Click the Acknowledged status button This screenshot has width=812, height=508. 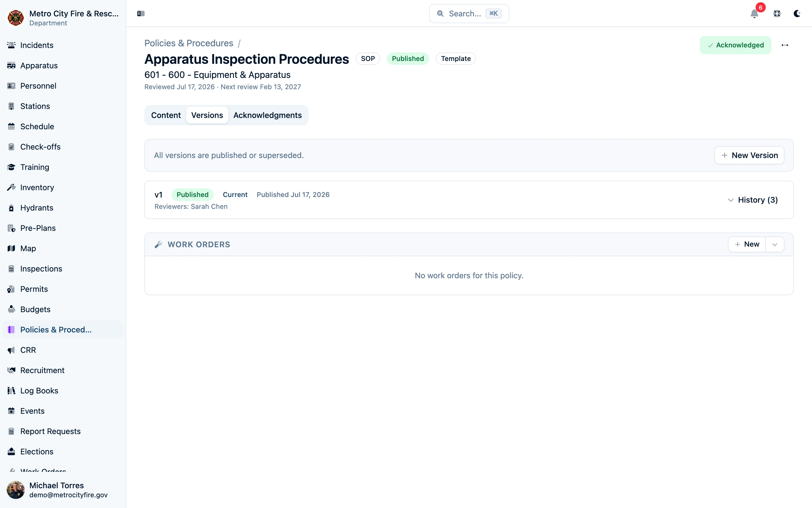[736, 45]
